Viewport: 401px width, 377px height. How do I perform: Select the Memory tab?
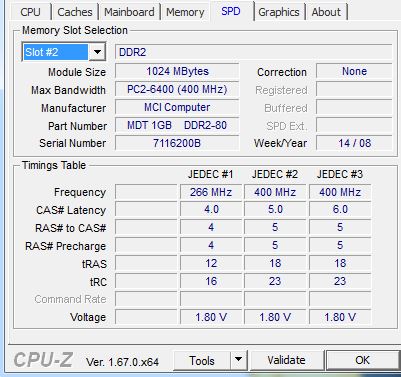click(185, 12)
